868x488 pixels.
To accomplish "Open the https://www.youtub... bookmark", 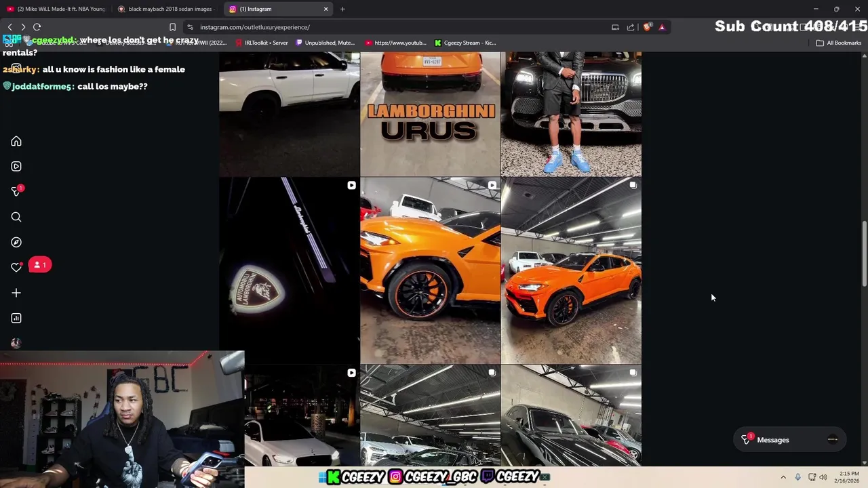I will (395, 43).
